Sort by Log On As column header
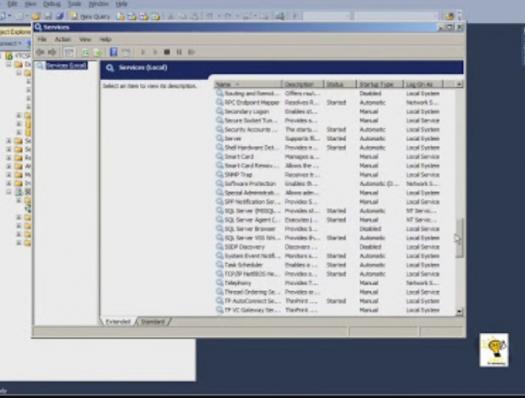 423,84
